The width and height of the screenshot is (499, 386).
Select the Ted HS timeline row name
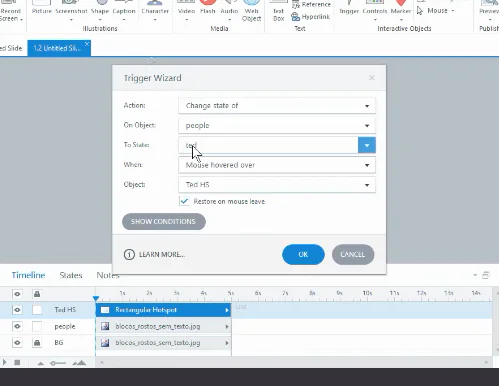[65, 310]
